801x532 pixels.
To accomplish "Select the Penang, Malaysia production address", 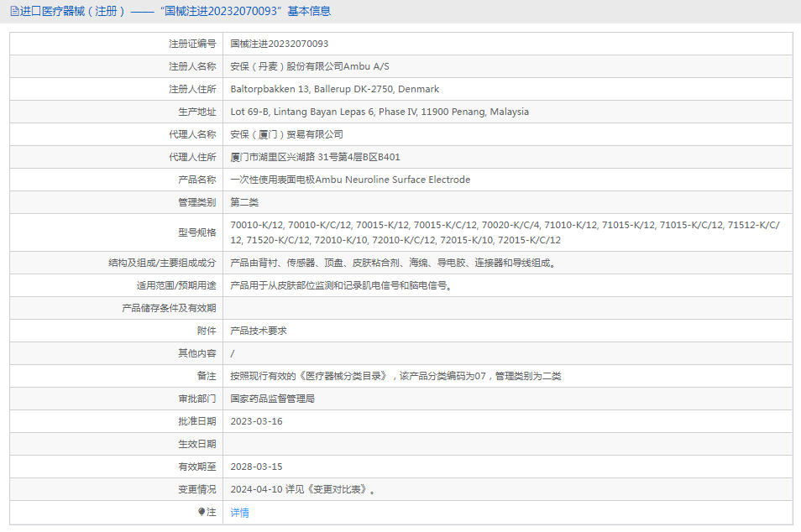I will (380, 112).
